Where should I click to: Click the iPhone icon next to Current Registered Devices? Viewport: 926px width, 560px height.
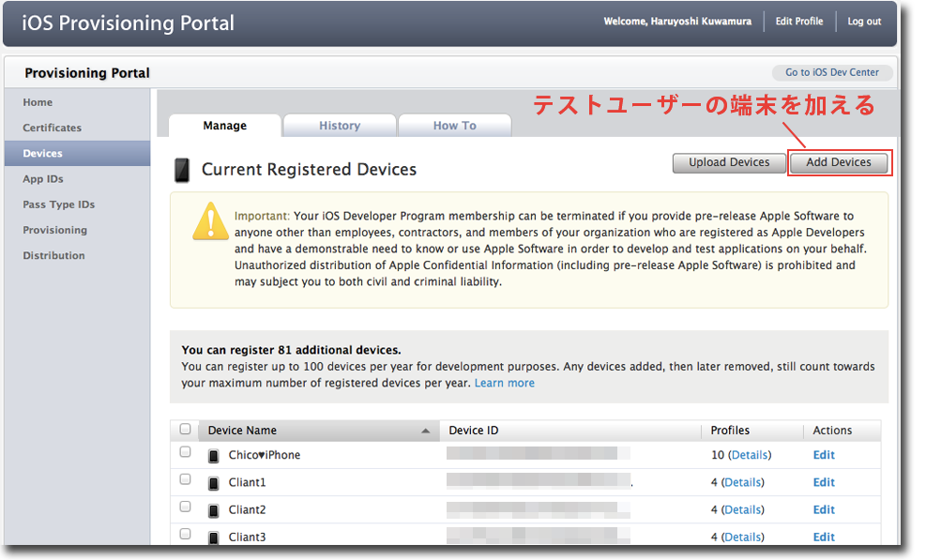click(x=182, y=170)
